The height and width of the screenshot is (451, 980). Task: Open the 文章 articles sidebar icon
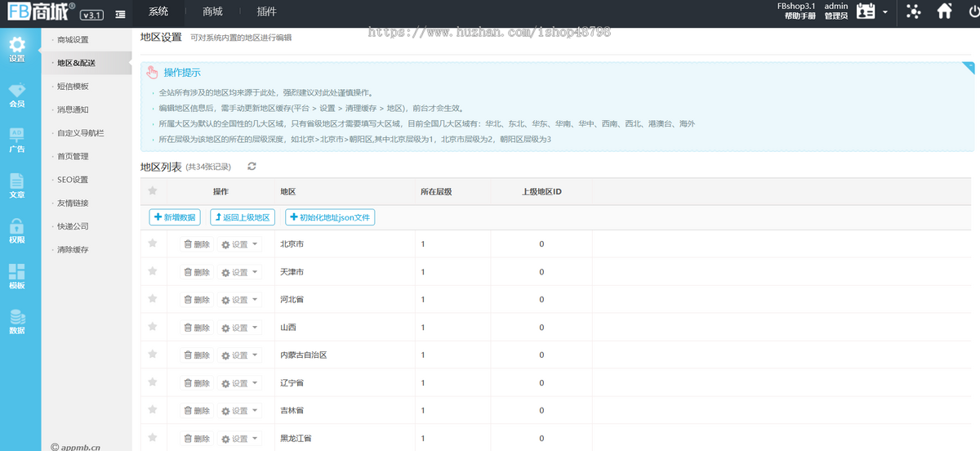[x=17, y=186]
